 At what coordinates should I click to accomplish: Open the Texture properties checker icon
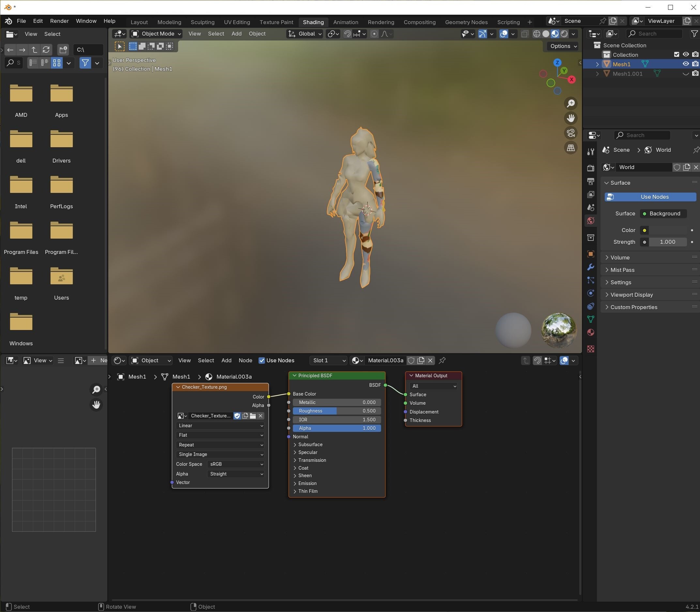[x=591, y=349]
